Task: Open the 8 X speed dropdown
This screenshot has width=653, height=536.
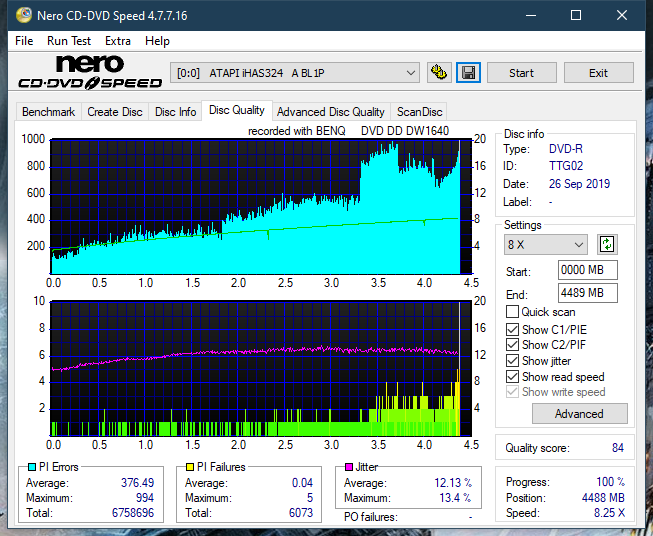Action: click(546, 244)
